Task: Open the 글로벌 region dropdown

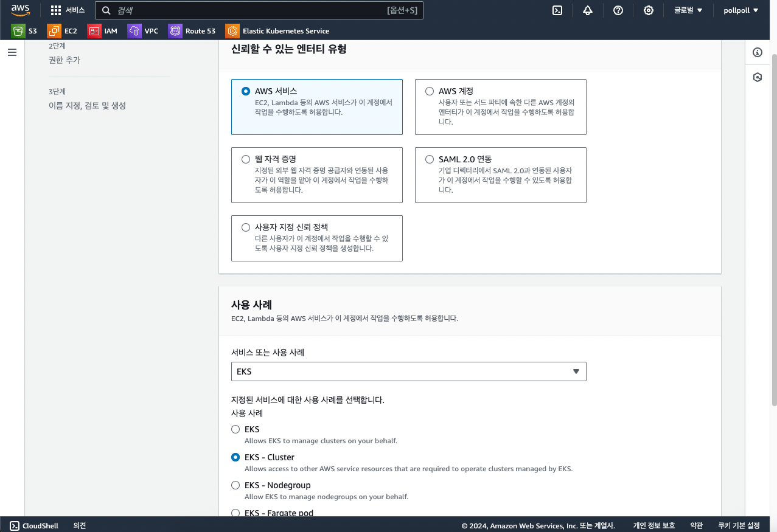Action: point(688,10)
